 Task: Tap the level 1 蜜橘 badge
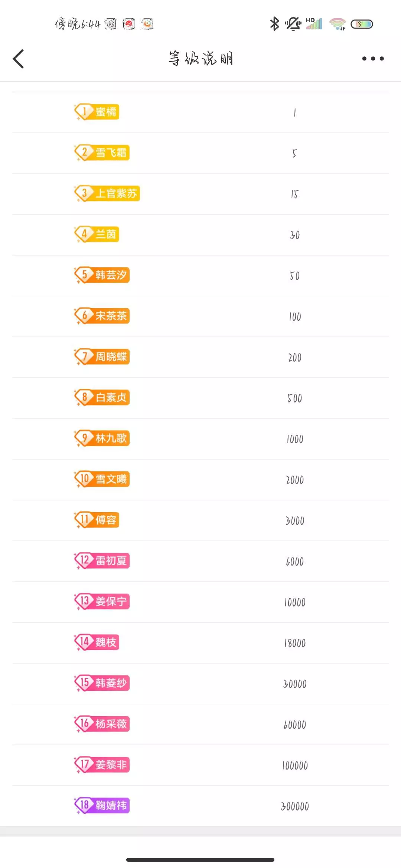(x=97, y=112)
